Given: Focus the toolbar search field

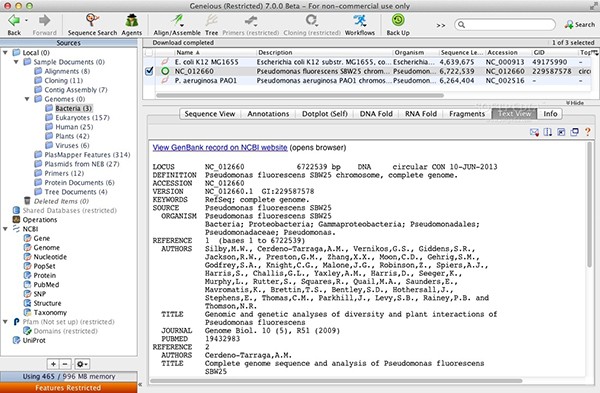Looking at the screenshot, I should tap(505, 24).
